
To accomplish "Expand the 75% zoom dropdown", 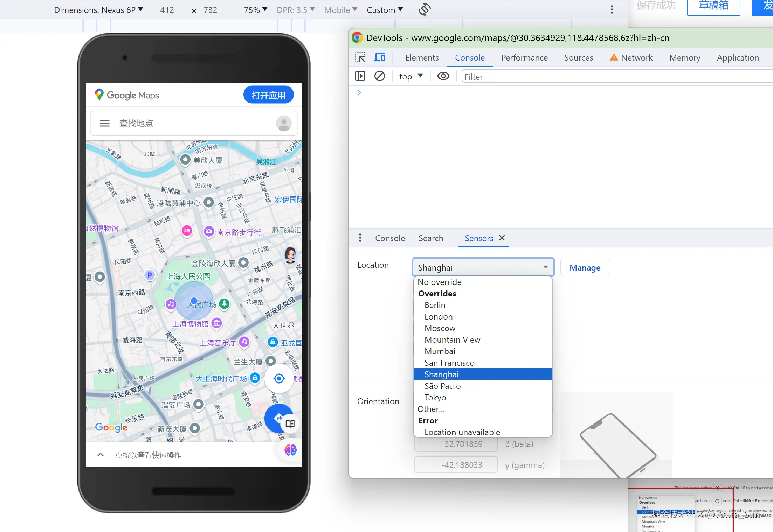I will point(255,10).
